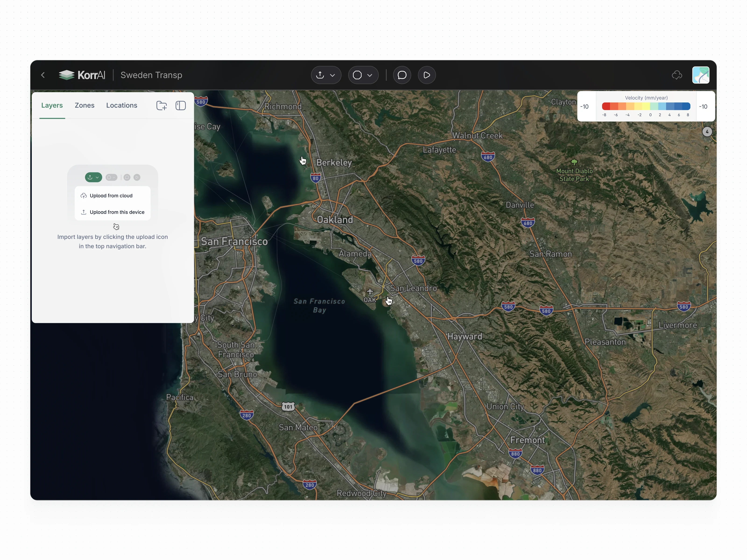Switch to the Zones tab

(x=85, y=105)
